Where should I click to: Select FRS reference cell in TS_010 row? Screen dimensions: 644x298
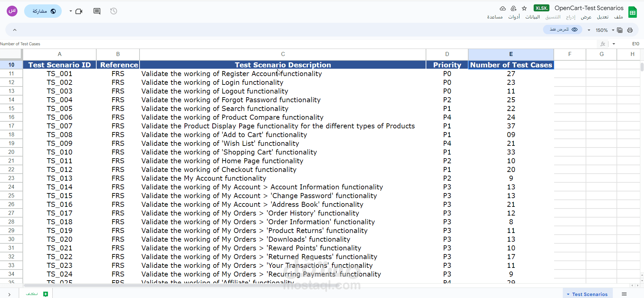[118, 152]
